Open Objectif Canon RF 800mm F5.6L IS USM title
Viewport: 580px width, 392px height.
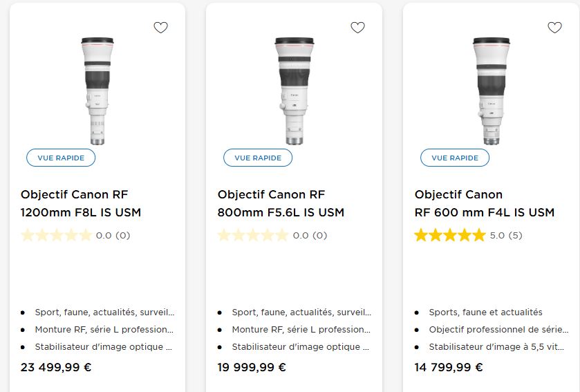coord(281,203)
